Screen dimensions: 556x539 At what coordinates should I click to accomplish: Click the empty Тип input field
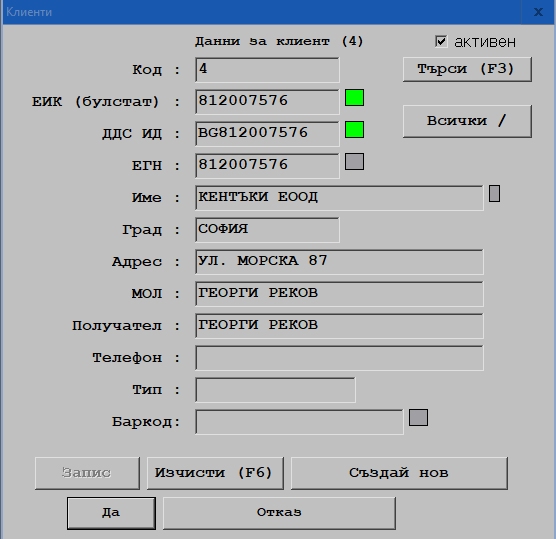pos(275,390)
